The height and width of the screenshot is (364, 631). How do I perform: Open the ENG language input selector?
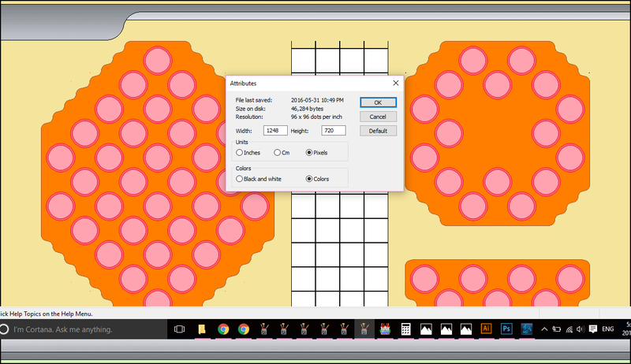608,329
